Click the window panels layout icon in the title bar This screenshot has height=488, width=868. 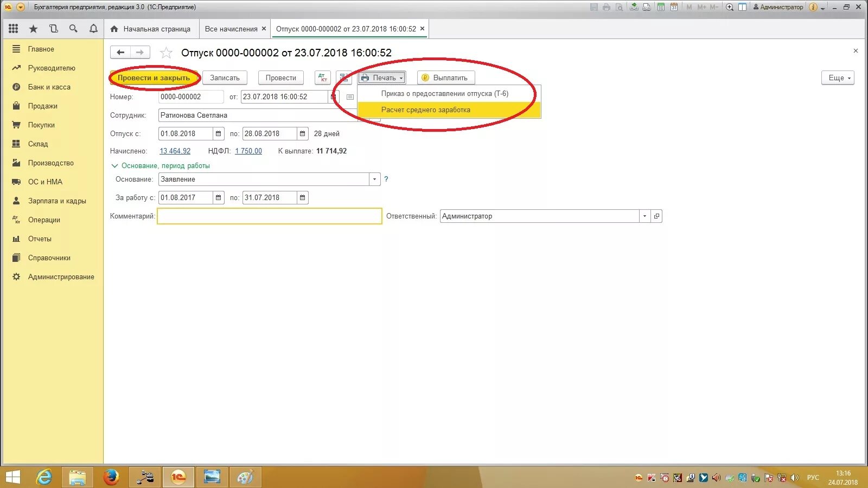pos(742,7)
